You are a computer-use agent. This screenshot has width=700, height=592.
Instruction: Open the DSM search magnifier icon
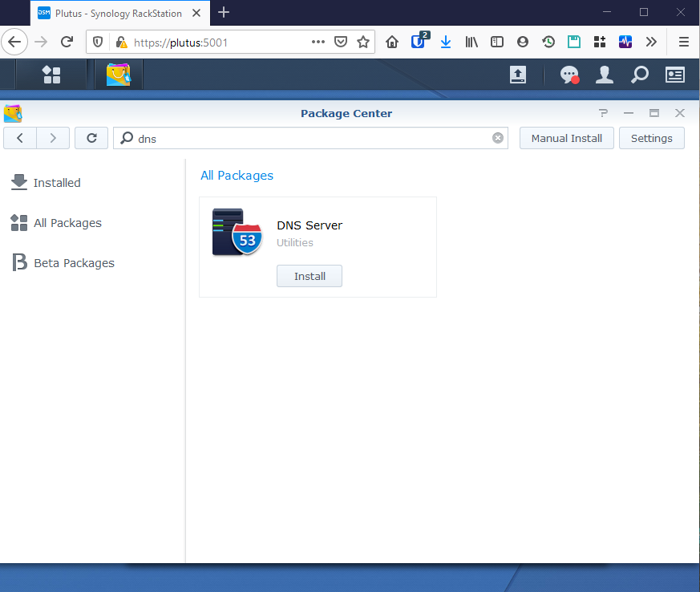[x=640, y=75]
